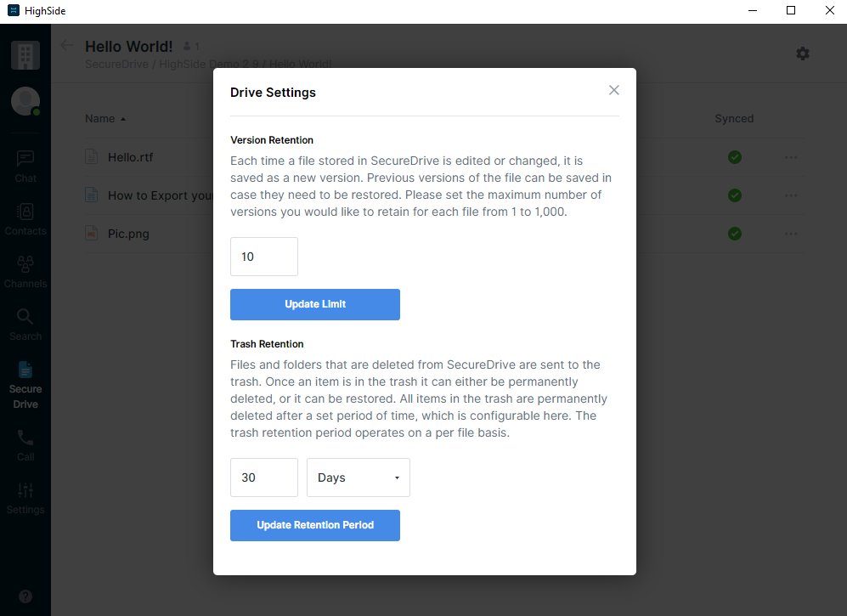
Task: Minimize the HighSide window
Action: pos(753,11)
